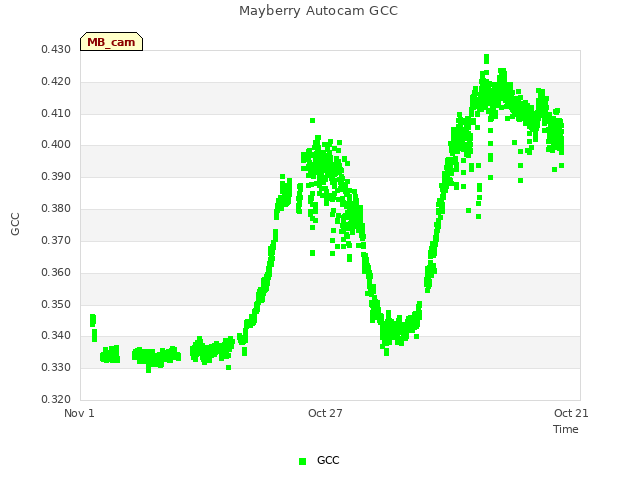Click the 0.340 y-axis tick label

(x=56, y=336)
